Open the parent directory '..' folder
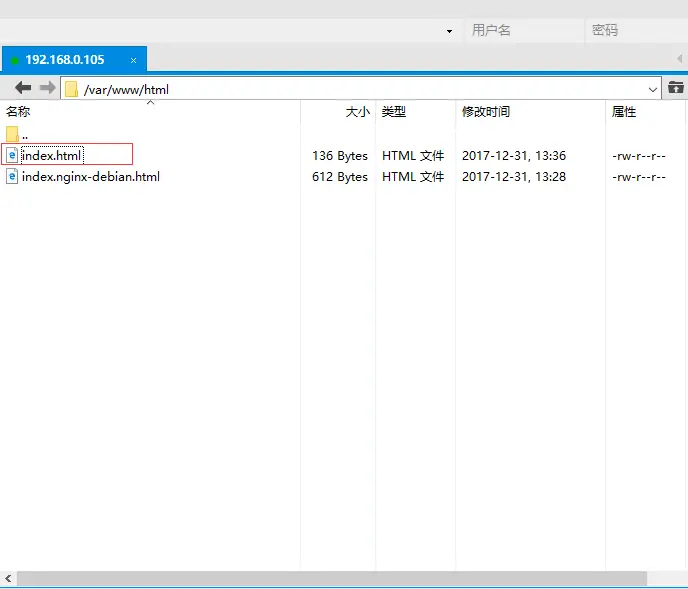This screenshot has height=589, width=688. coord(12,134)
